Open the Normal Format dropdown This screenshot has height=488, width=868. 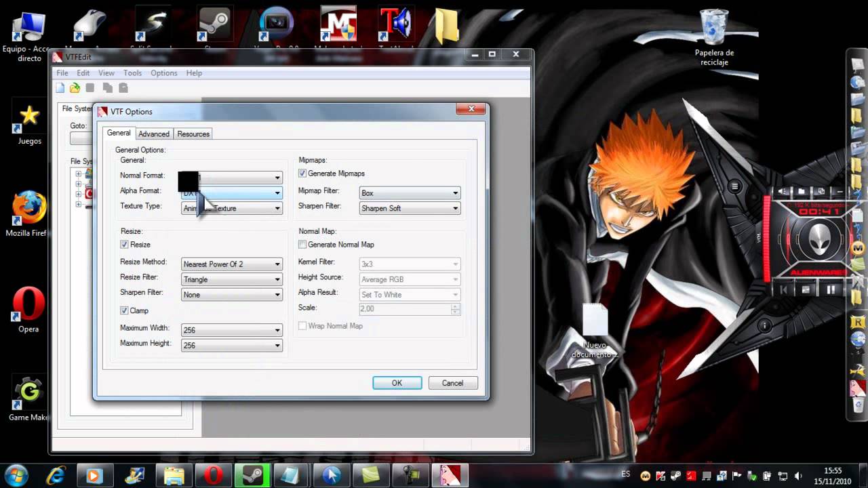coord(231,177)
